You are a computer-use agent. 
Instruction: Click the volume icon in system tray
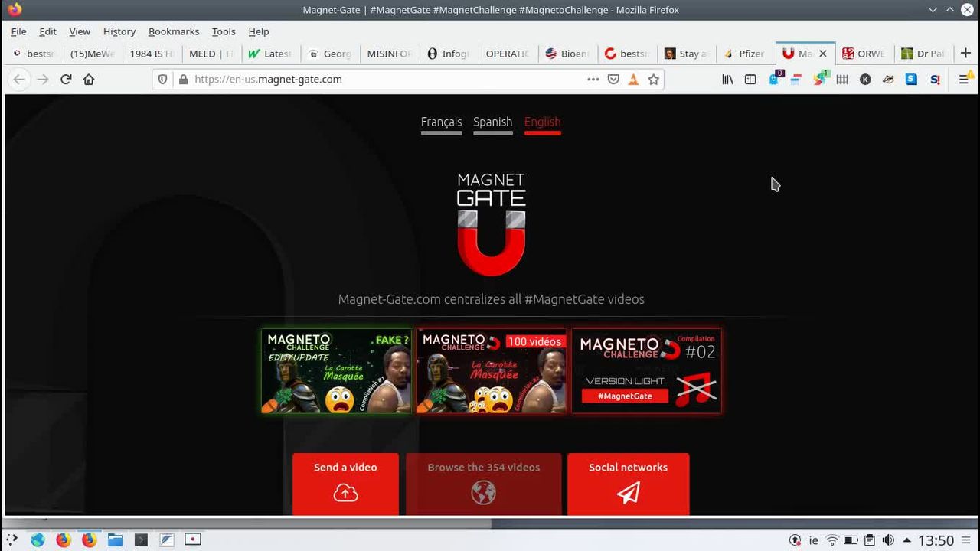(888, 540)
